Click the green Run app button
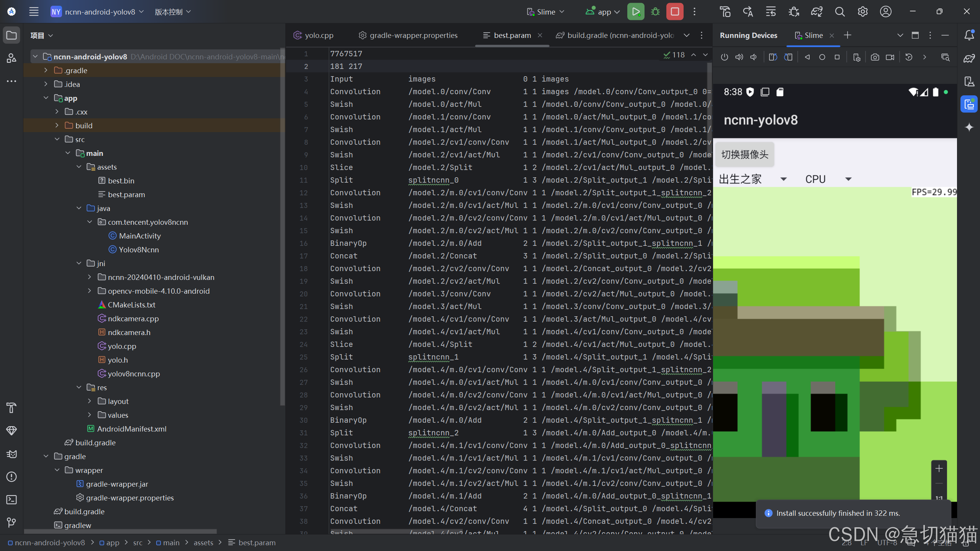 click(635, 11)
